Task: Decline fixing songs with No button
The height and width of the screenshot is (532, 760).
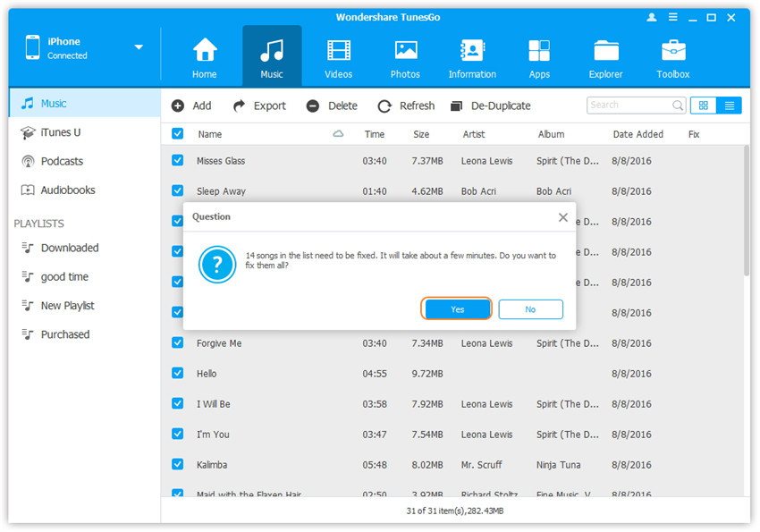Action: pos(530,309)
